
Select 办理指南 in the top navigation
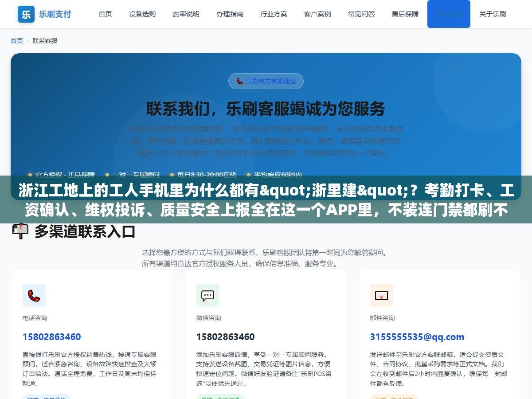pyautogui.click(x=230, y=14)
